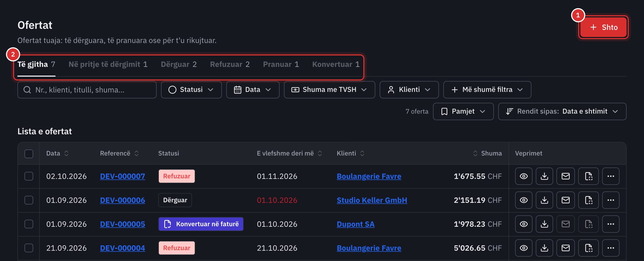644x261 pixels.
Task: View offer DEV-000004 with the eye icon
Action: tap(524, 248)
